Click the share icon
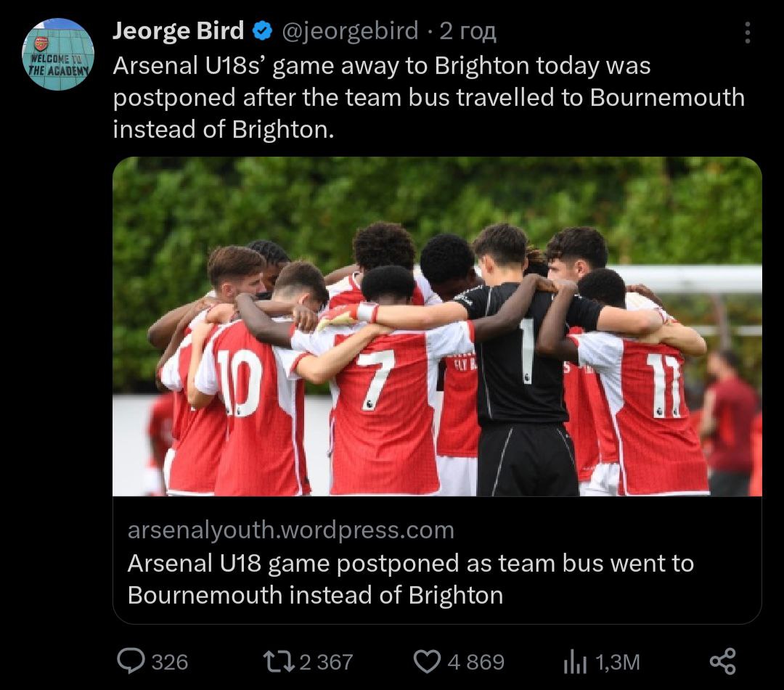 pyautogui.click(x=722, y=661)
